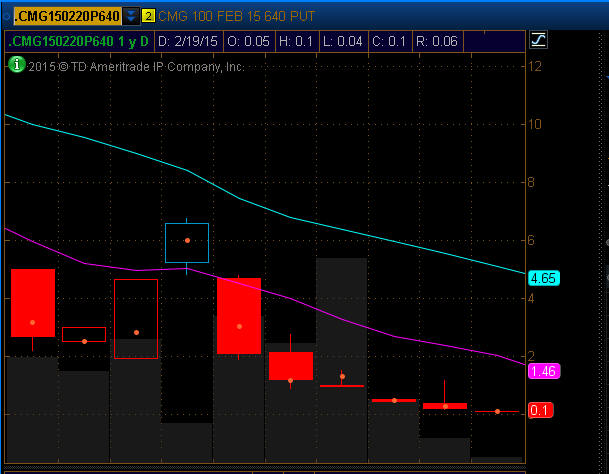
Task: Click the yellow number 2 link icon
Action: tap(148, 16)
